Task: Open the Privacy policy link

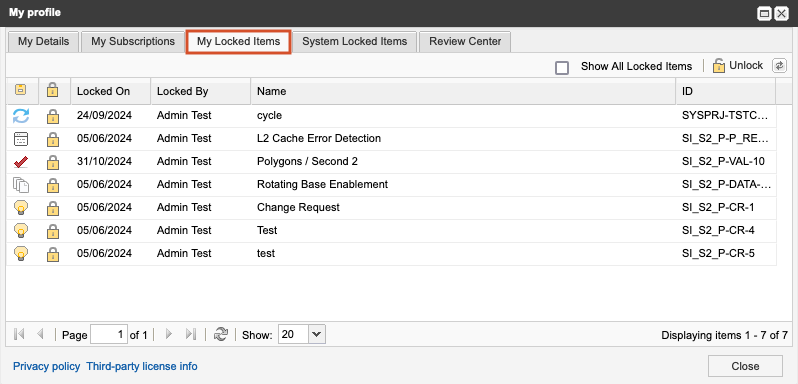Action: tap(47, 366)
